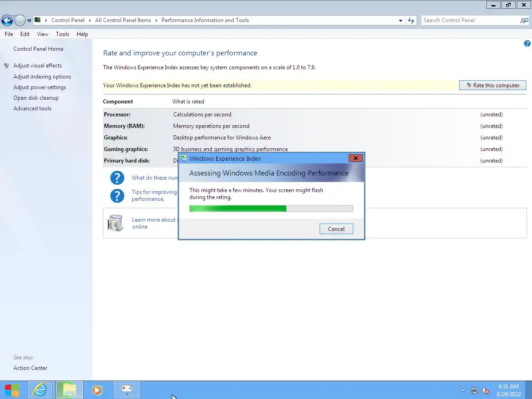Launch Windows Media Player from taskbar

point(97,390)
